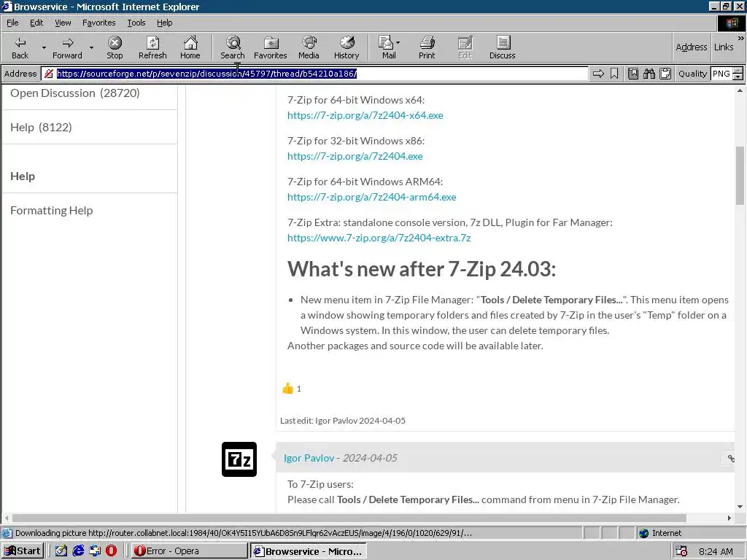
Task: Print the page with Print button
Action: [427, 47]
